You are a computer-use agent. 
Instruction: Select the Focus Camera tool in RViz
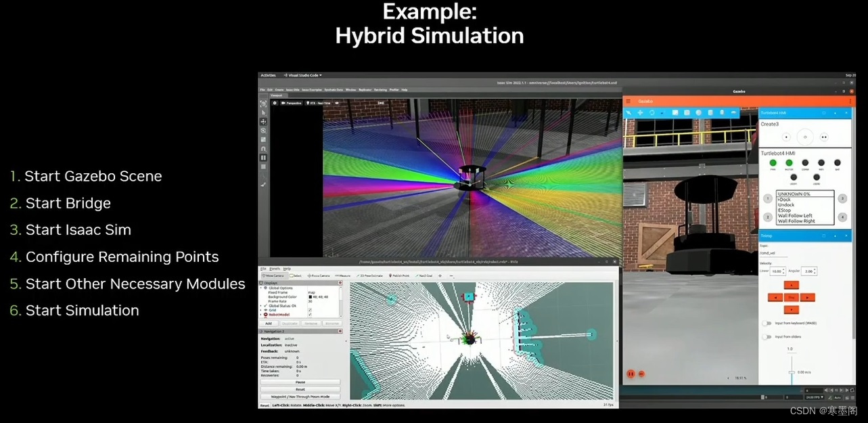coord(319,275)
